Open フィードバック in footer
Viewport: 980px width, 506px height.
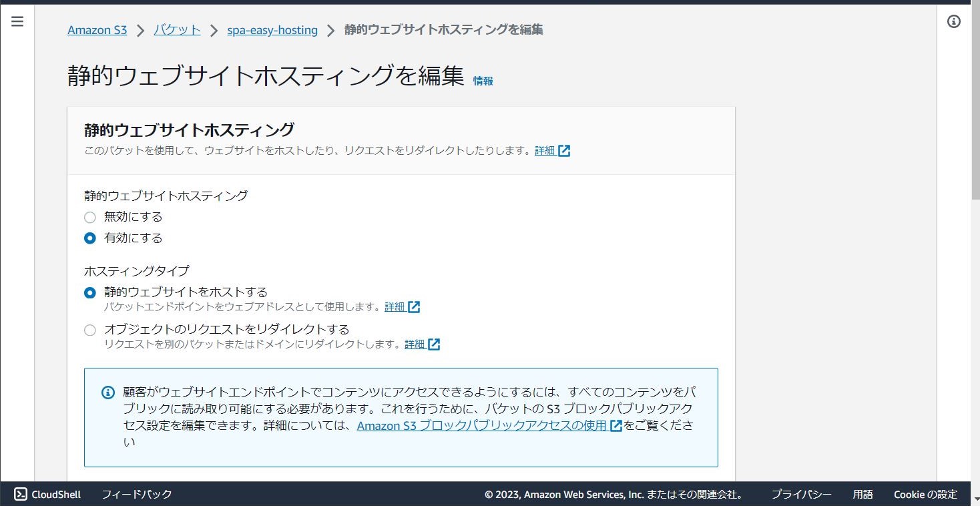[x=137, y=495]
